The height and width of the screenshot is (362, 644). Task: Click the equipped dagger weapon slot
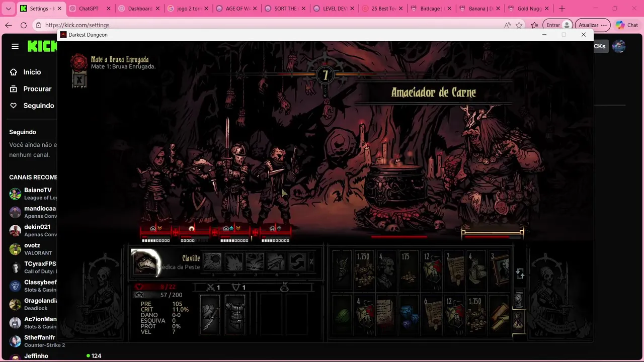pyautogui.click(x=210, y=314)
